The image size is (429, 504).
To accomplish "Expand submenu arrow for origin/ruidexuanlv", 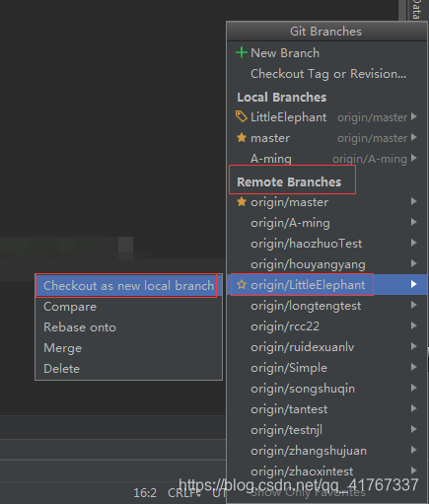I will click(414, 346).
